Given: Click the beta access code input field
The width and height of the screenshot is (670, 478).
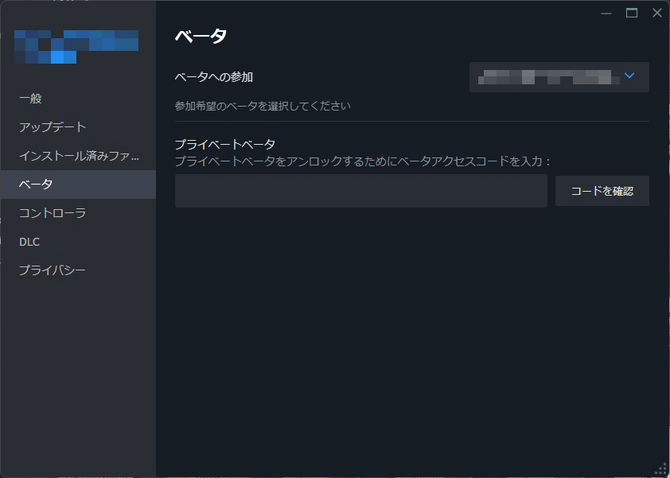Looking at the screenshot, I should pos(360,191).
